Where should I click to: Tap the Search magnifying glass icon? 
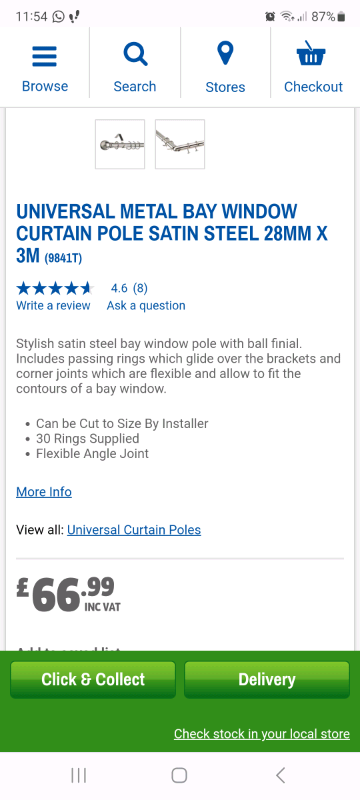point(135,54)
